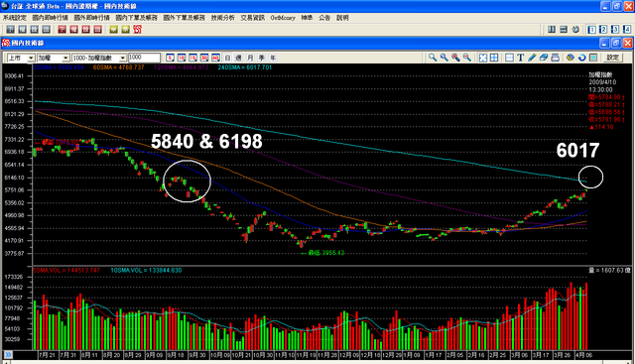
Task: Click the second red icon in main toolbar
Action: pyautogui.click(x=73, y=29)
